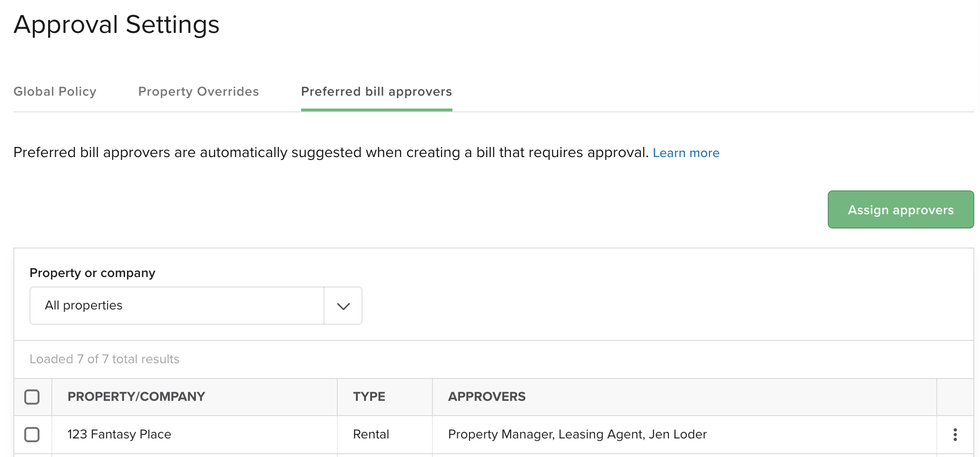Switch to the Property Overrides tab

[x=198, y=91]
